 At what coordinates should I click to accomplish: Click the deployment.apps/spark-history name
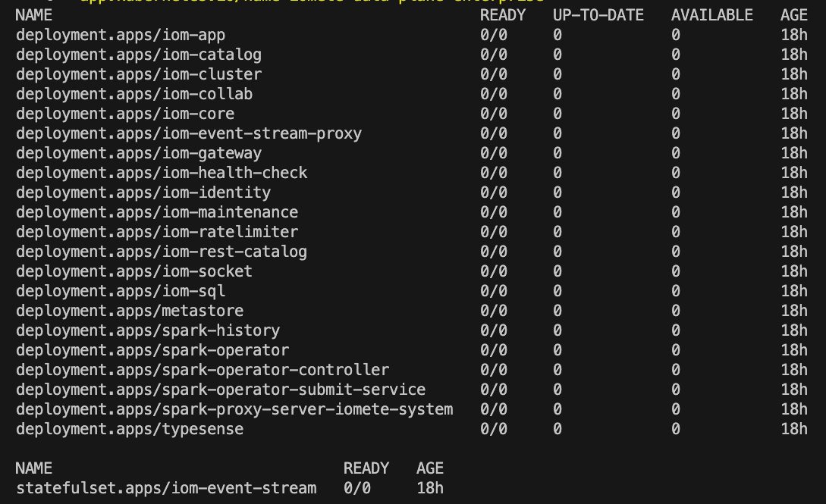[148, 330]
